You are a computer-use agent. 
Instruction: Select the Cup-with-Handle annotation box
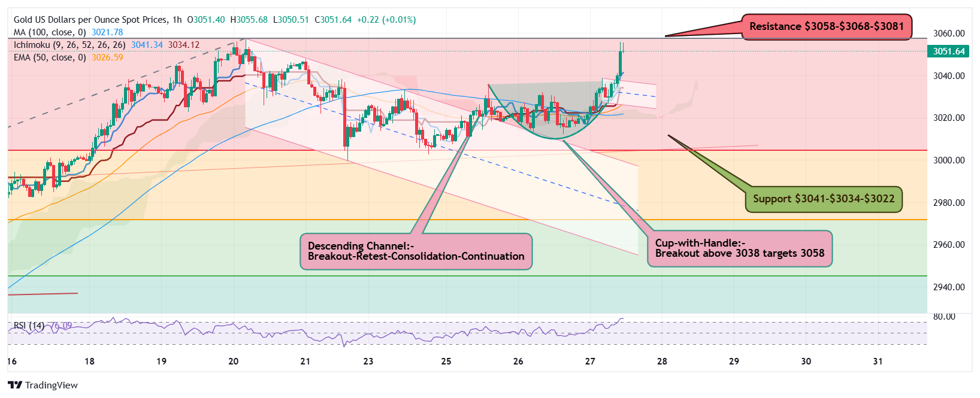tap(739, 248)
